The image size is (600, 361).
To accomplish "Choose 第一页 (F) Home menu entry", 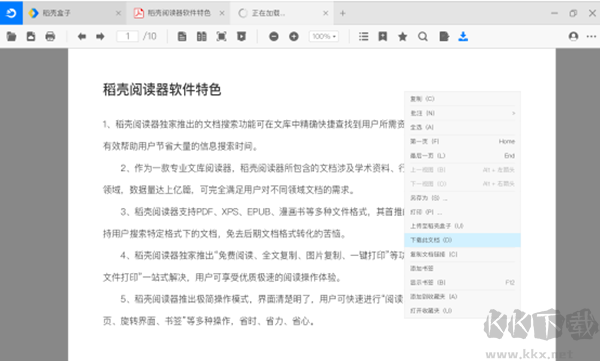I will point(462,141).
